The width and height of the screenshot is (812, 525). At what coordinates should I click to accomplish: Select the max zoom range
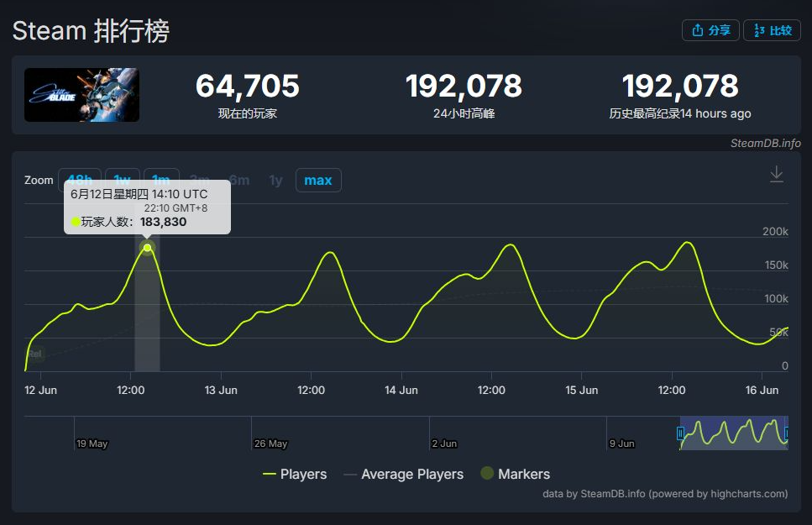(x=318, y=181)
